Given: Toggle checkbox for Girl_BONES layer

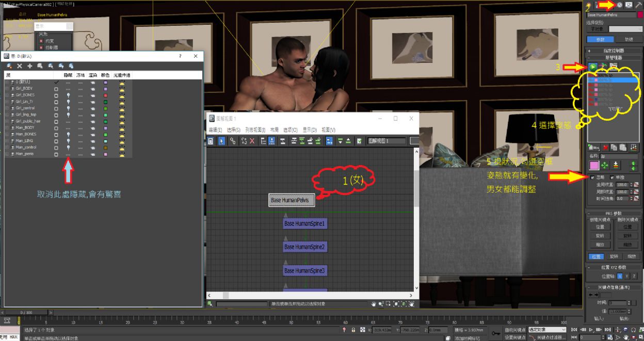Looking at the screenshot, I should 56,95.
